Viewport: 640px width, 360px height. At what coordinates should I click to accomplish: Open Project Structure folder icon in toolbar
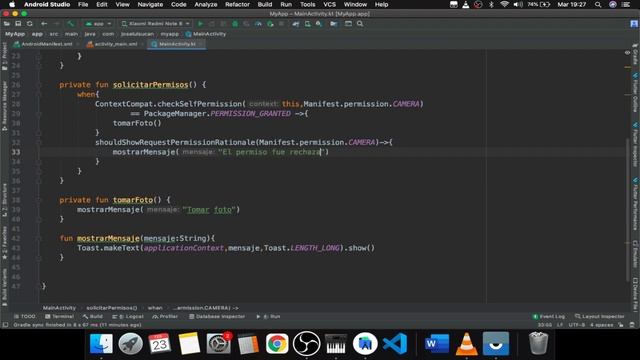pos(333,24)
